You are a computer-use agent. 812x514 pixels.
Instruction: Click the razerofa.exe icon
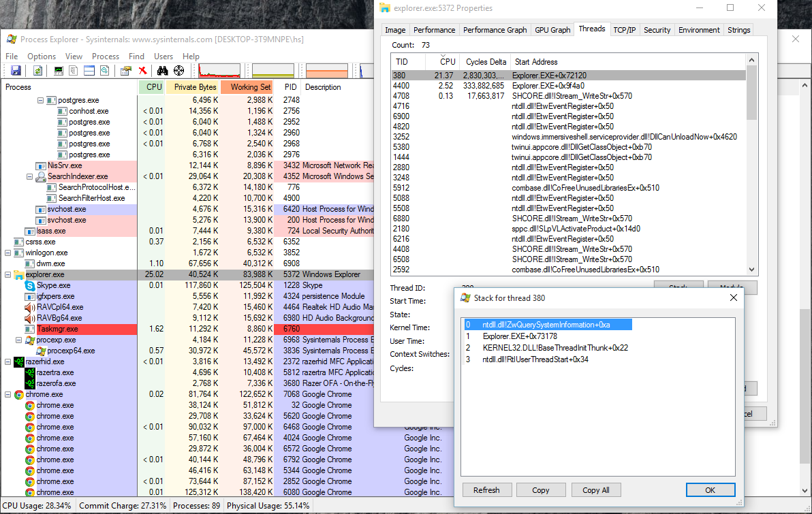coord(30,383)
